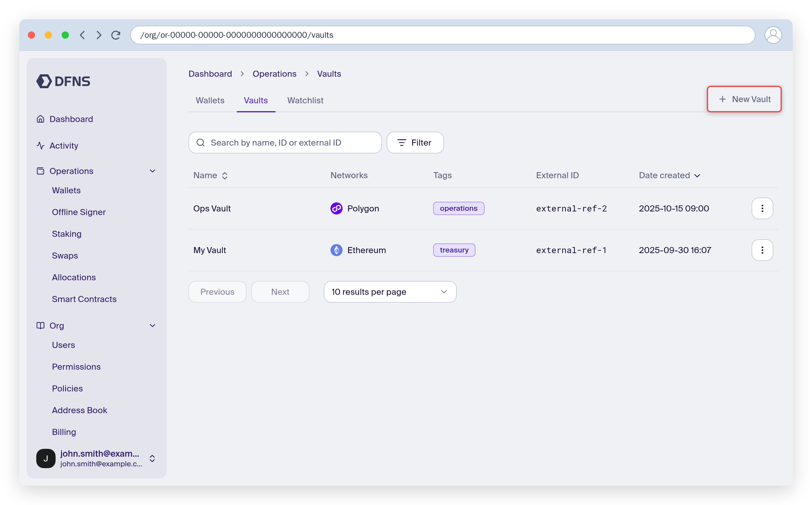Screen dimensions: 812x505
Task: Click the Operations wallet icon in sidebar
Action: pyautogui.click(x=40, y=171)
